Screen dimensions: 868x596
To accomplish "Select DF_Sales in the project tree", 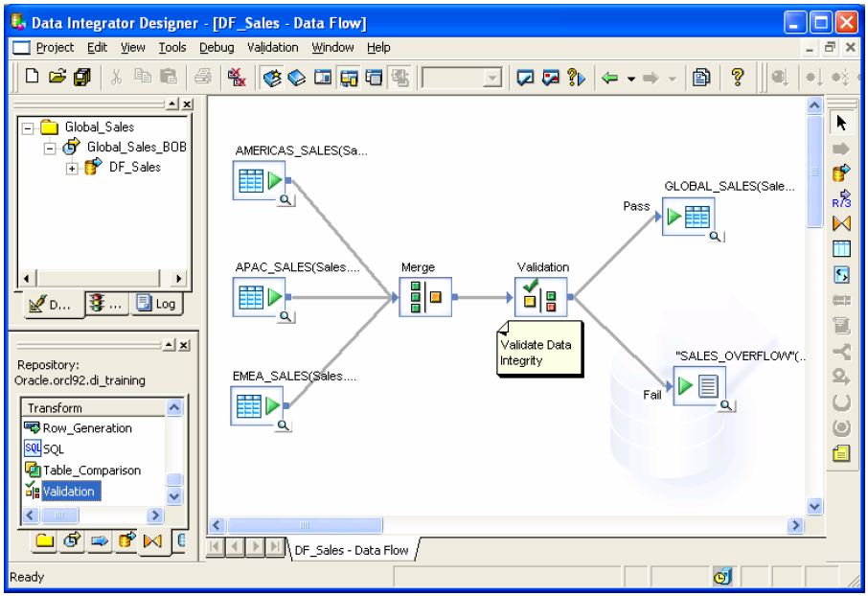I will (x=134, y=167).
